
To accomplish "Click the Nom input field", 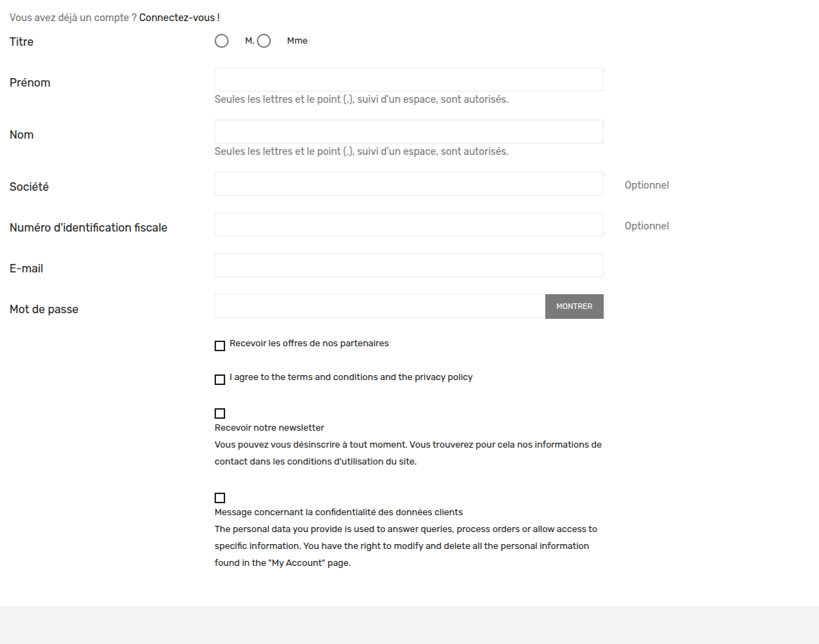I will tap(409, 132).
